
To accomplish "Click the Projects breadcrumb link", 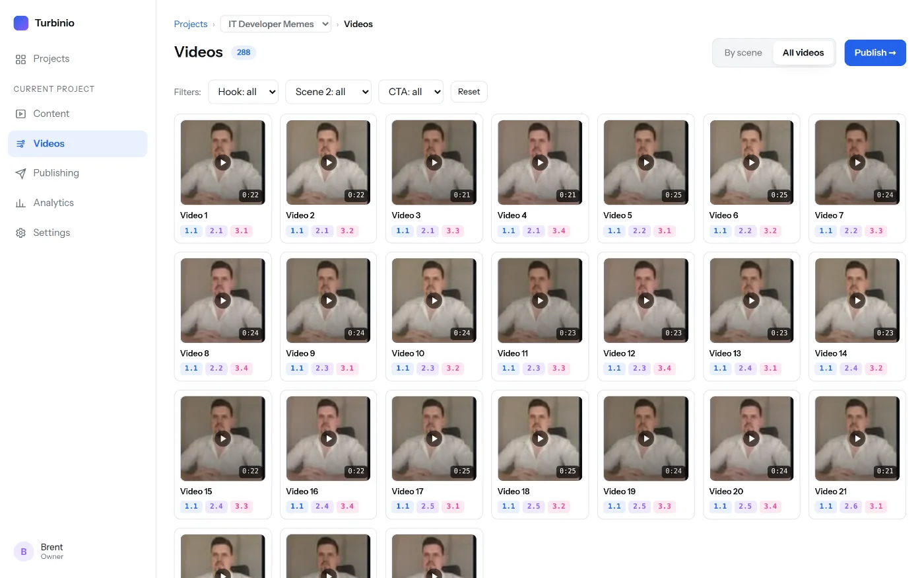I will coord(191,24).
